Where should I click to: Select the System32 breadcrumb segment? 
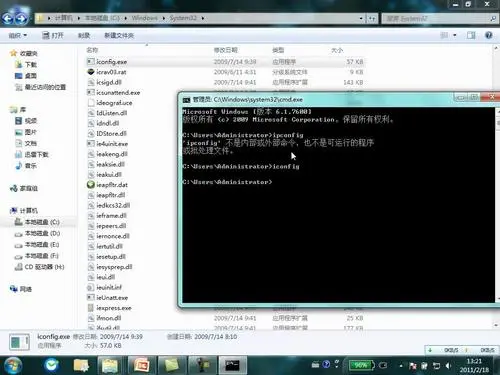pos(183,18)
